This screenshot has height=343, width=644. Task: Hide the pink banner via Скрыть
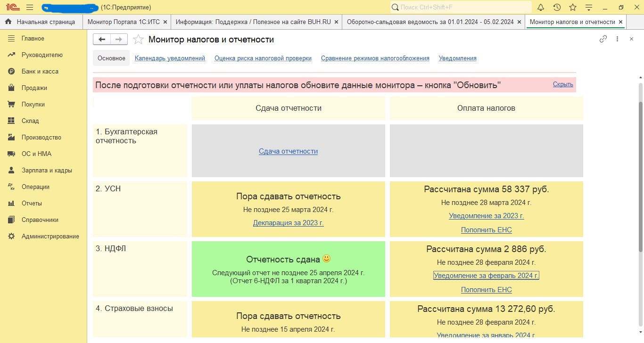[563, 84]
